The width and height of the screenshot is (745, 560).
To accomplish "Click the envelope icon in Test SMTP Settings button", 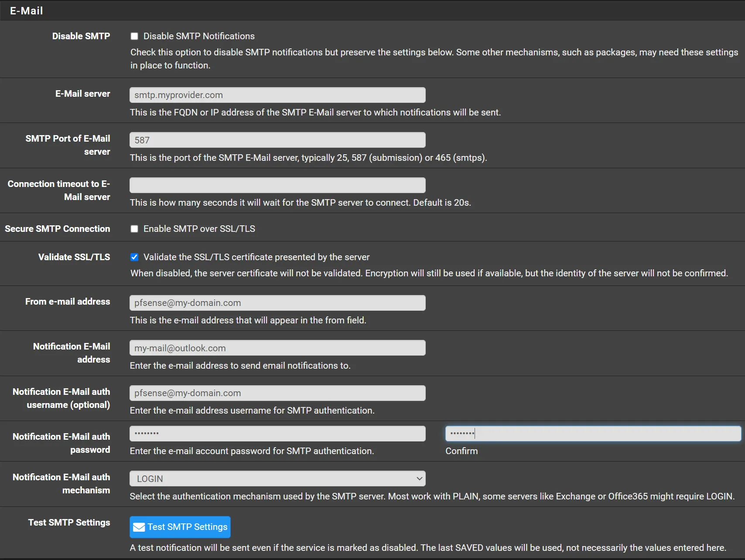I will point(138,527).
